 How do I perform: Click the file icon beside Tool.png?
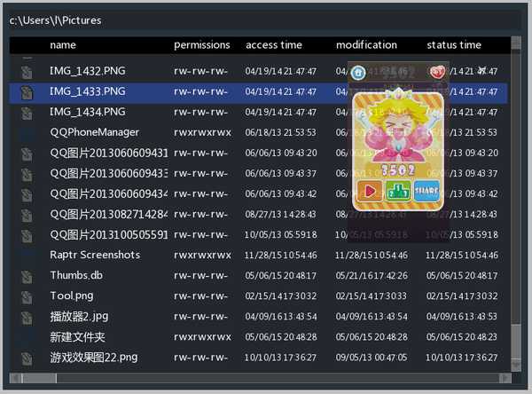pos(27,297)
